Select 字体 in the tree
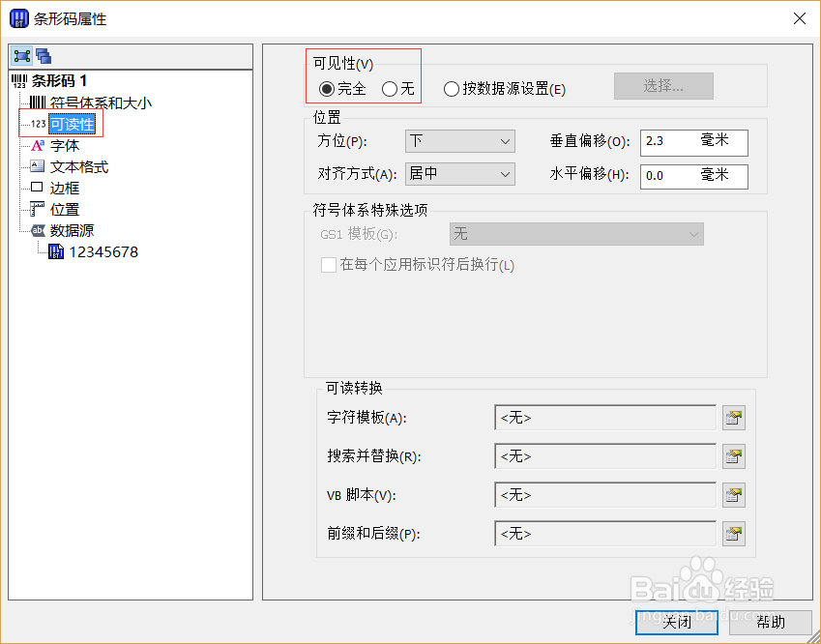Screen dimensions: 821x644 (65, 146)
